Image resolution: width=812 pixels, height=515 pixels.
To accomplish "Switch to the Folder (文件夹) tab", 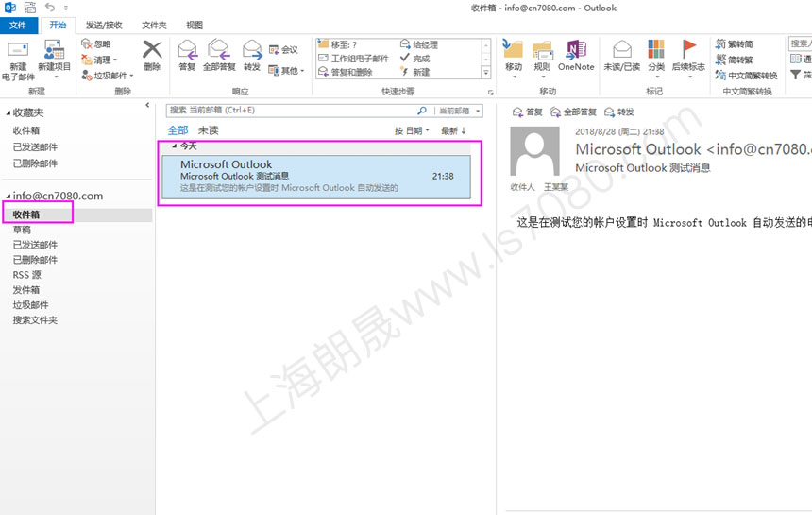I will (154, 25).
